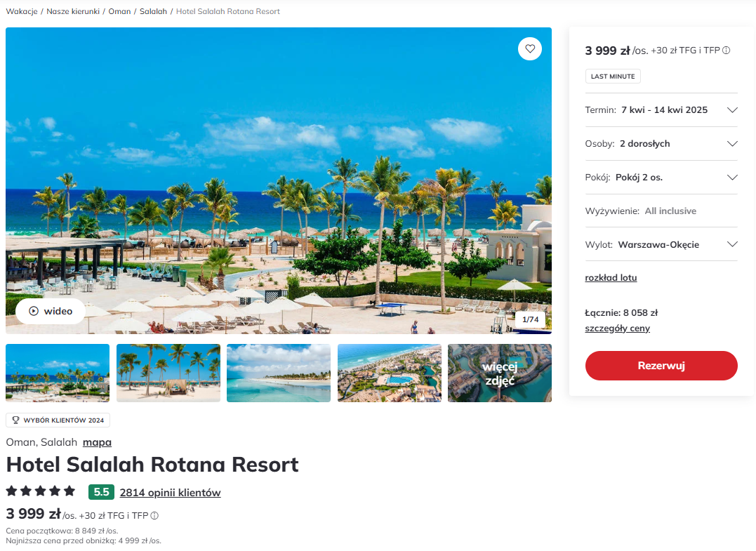
Task: Click the TFG i TFP info icon in booking panel
Action: [726, 50]
